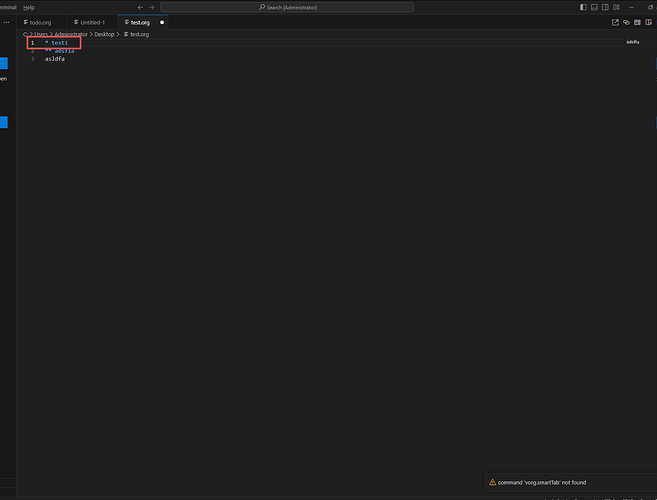Viewport: 657px width, 500px height.
Task: Click the first editor action icon in tab bar
Action: [615, 22]
